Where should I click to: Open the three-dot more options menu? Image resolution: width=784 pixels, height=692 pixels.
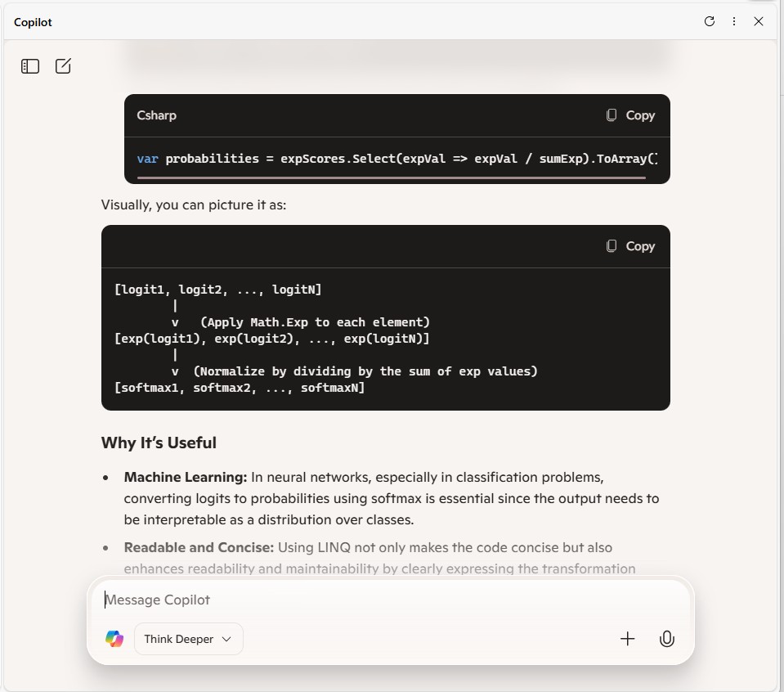pos(734,22)
